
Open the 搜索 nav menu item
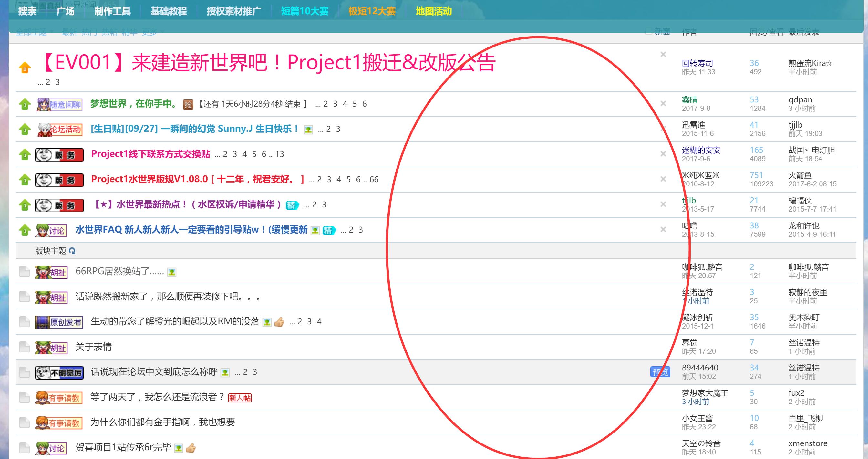[x=27, y=11]
